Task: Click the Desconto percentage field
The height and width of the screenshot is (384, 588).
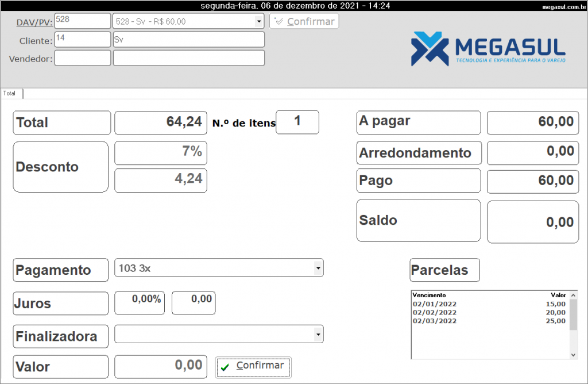Action: click(161, 153)
